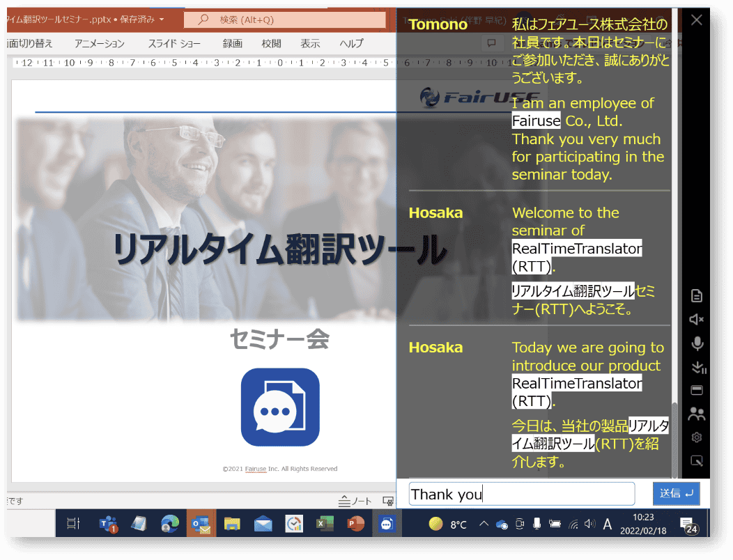Click the Japanese text 今日は、当社の製品
Image resolution: width=733 pixels, height=560 pixels.
point(570,426)
